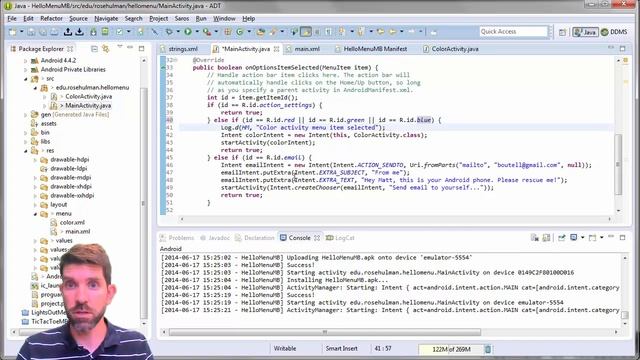The height and width of the screenshot is (360, 640).
Task: Open Run button dropdown arrow
Action: [197, 32]
